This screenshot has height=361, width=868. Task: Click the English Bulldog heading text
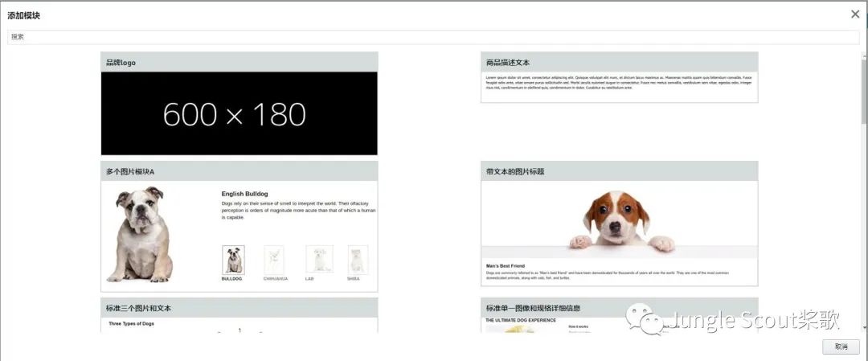tap(244, 194)
